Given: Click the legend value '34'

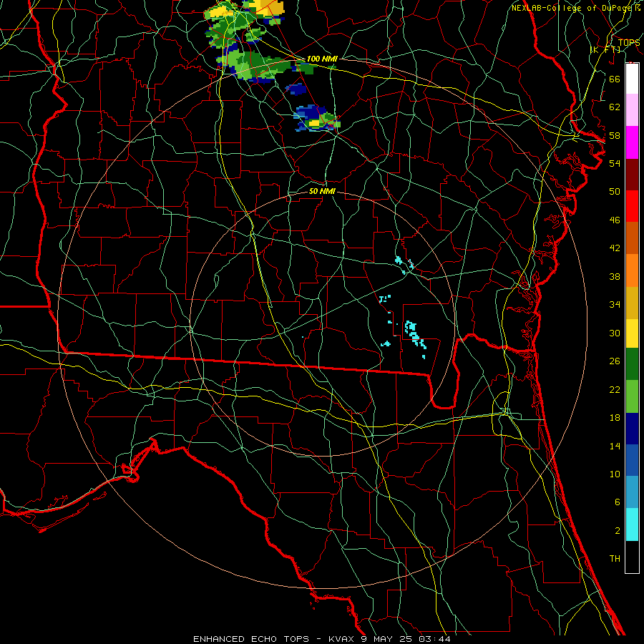Looking at the screenshot, I should (615, 305).
